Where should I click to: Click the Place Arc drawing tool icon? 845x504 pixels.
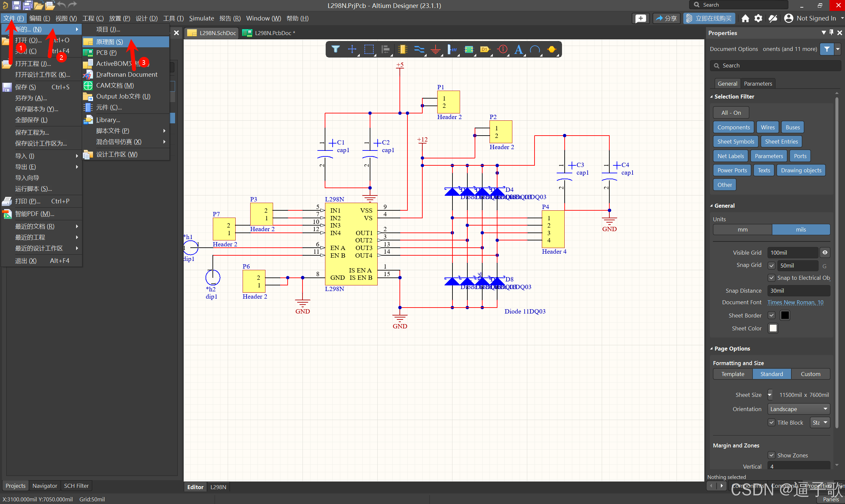[x=535, y=50]
